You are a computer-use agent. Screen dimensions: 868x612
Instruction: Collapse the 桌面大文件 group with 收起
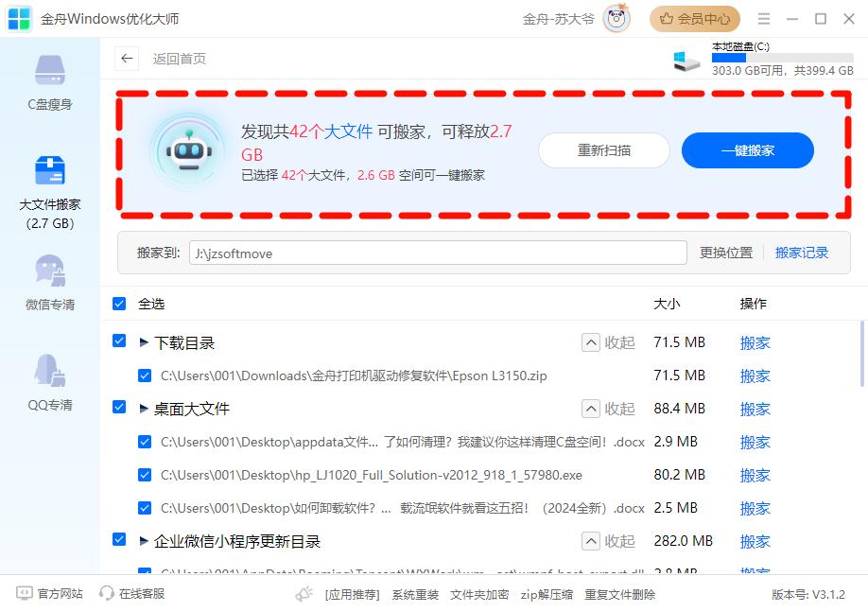(608, 409)
